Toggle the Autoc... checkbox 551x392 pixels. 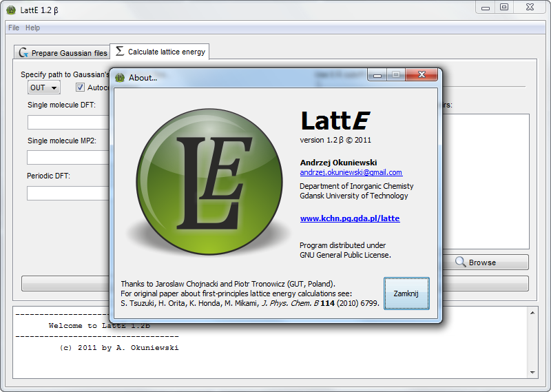[80, 87]
